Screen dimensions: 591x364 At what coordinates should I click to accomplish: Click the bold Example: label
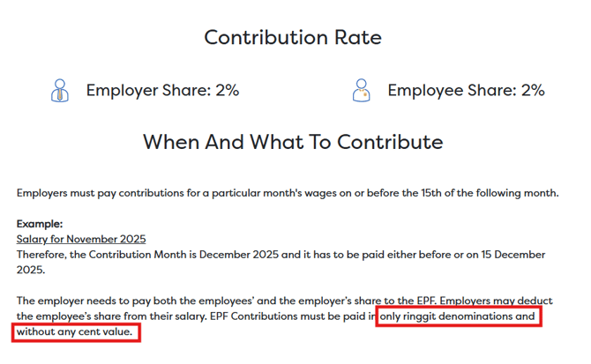[40, 224]
